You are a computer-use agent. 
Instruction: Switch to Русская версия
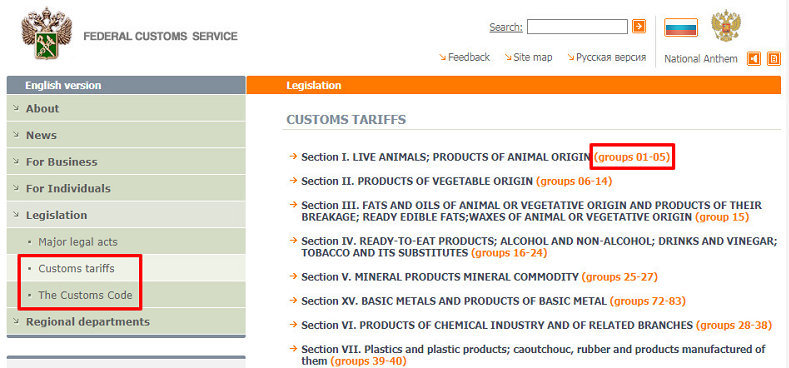tap(611, 57)
